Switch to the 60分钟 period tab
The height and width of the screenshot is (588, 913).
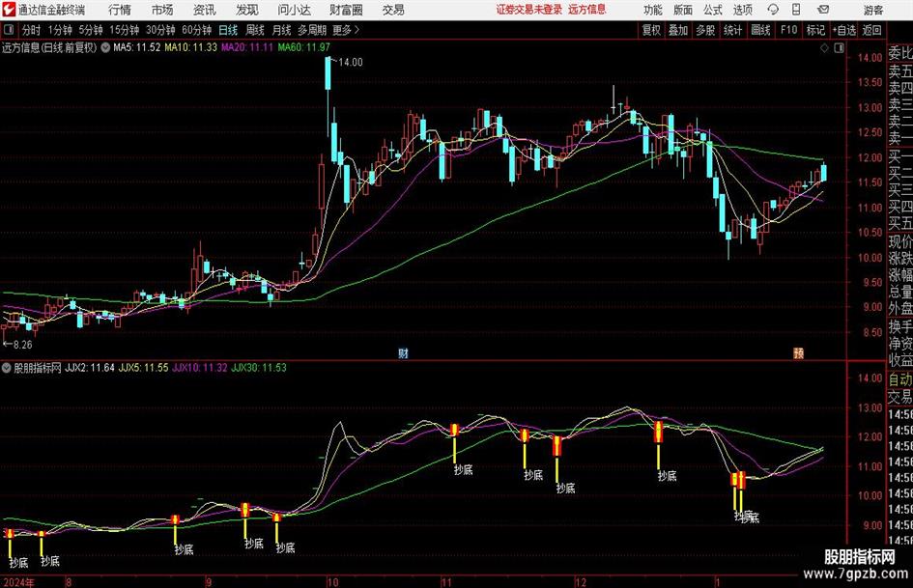[x=197, y=30]
